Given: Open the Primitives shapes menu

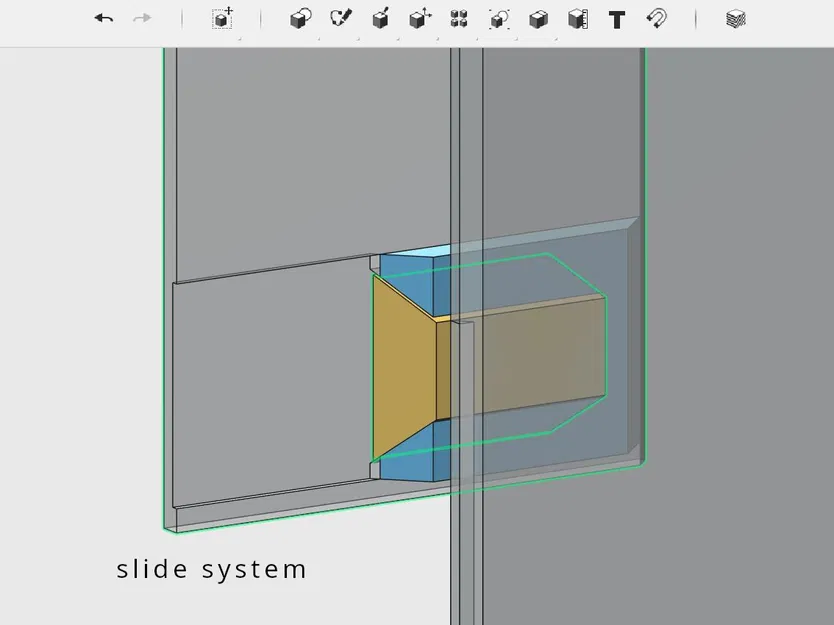Looking at the screenshot, I should 301,19.
